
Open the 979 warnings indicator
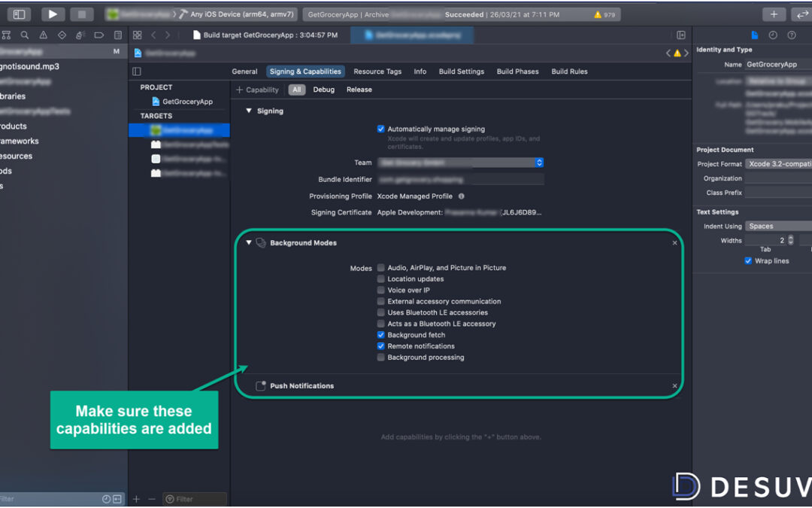(x=604, y=14)
